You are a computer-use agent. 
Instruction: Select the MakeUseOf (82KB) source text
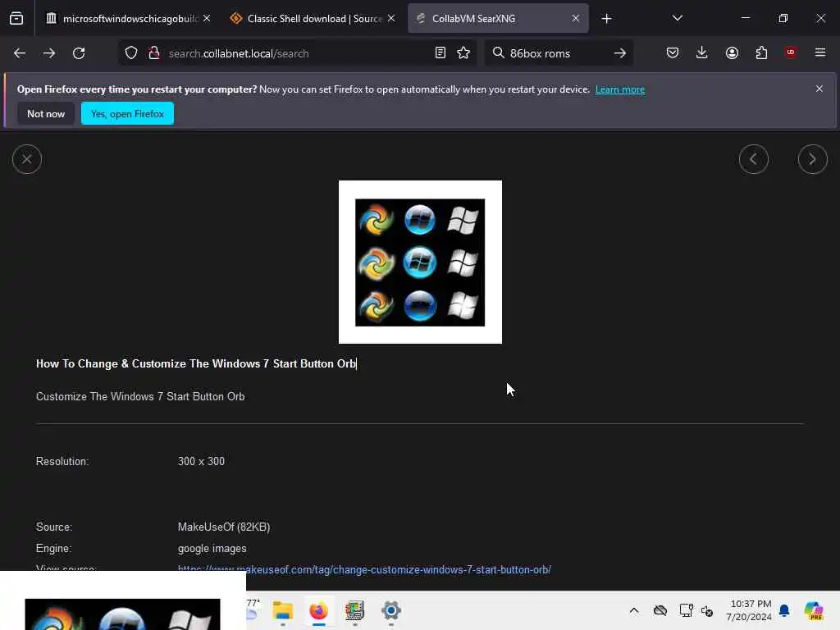(224, 527)
